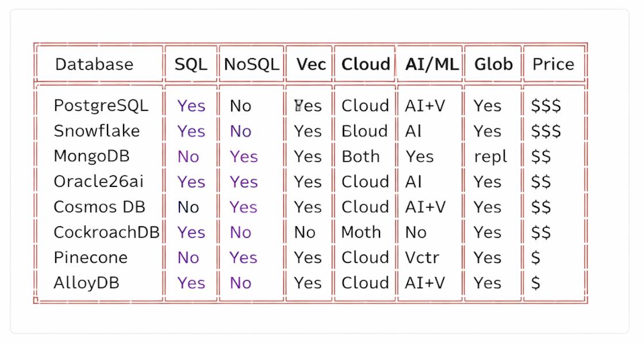Click the "Vctr" value in Pinecone row
The height and width of the screenshot is (344, 644).
422,258
